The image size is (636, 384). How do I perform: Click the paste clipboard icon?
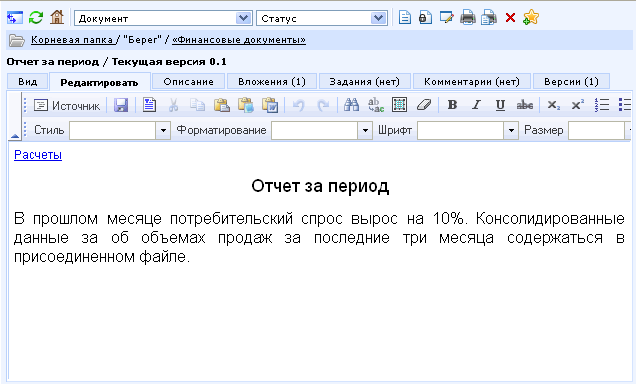click(x=221, y=105)
